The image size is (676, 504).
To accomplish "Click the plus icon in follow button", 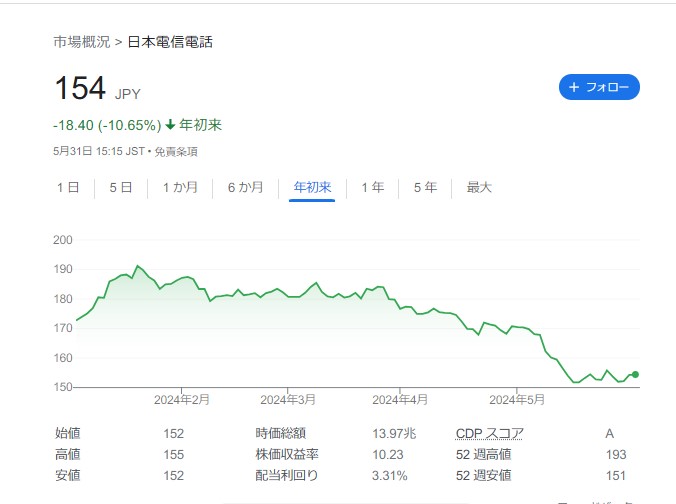I will click(x=574, y=87).
